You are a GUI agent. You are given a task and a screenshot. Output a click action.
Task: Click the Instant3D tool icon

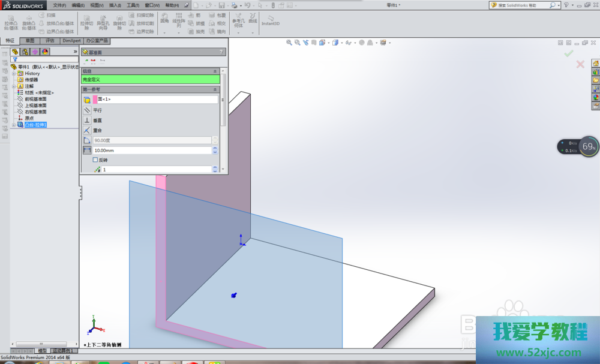[271, 19]
